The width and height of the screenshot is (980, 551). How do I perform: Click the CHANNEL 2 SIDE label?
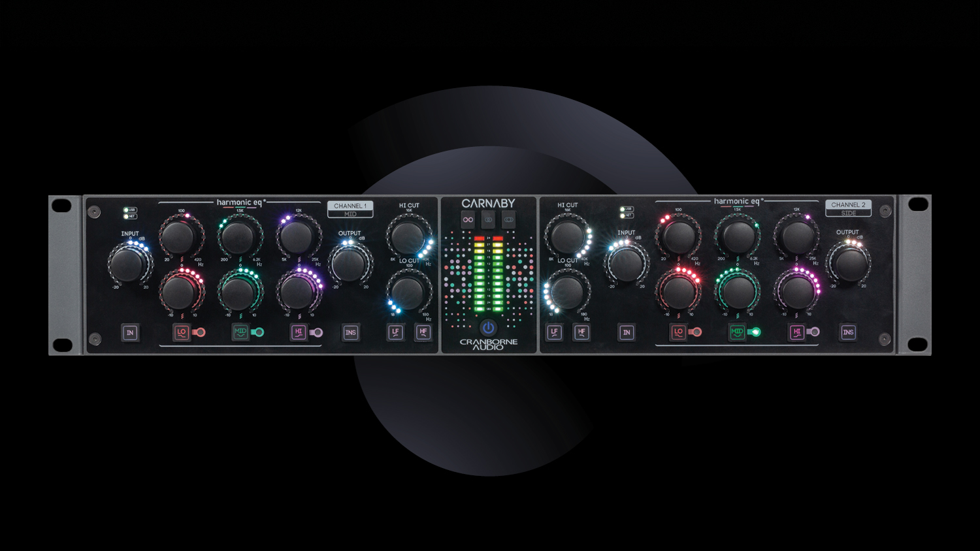848,208
